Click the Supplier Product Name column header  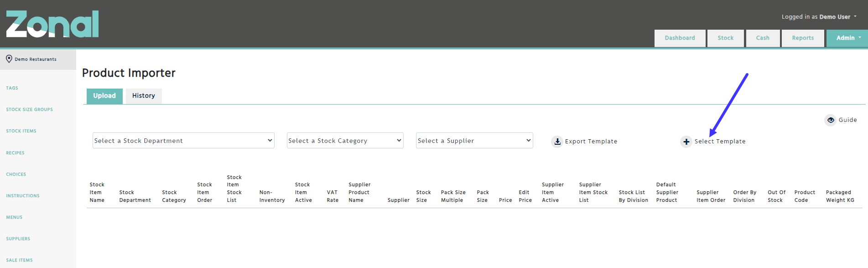point(359,192)
